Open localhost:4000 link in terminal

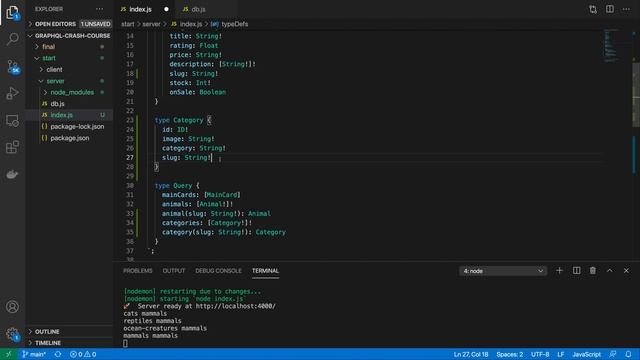coord(236,306)
